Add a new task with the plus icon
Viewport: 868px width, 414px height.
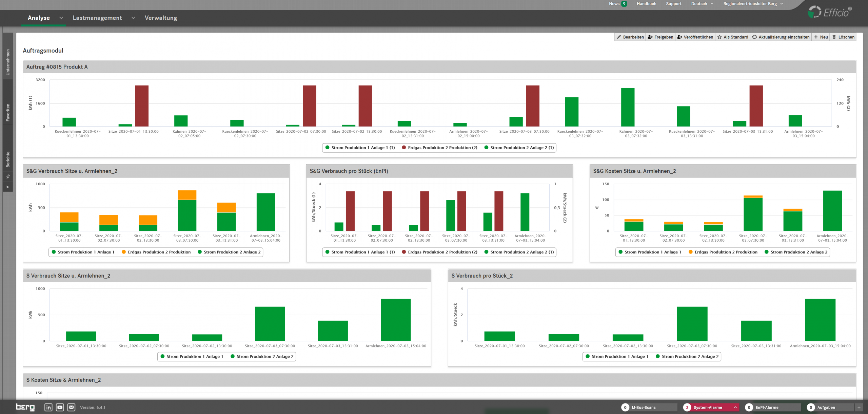pyautogui.click(x=859, y=407)
